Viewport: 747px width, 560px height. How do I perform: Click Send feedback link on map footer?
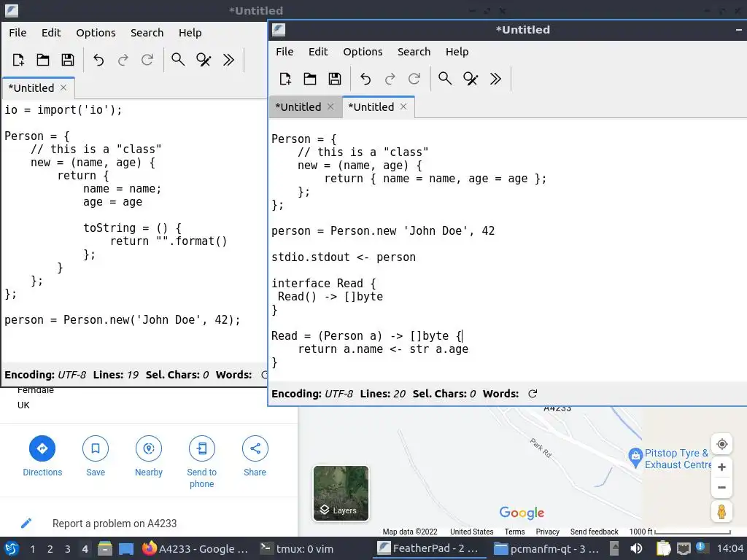(594, 532)
